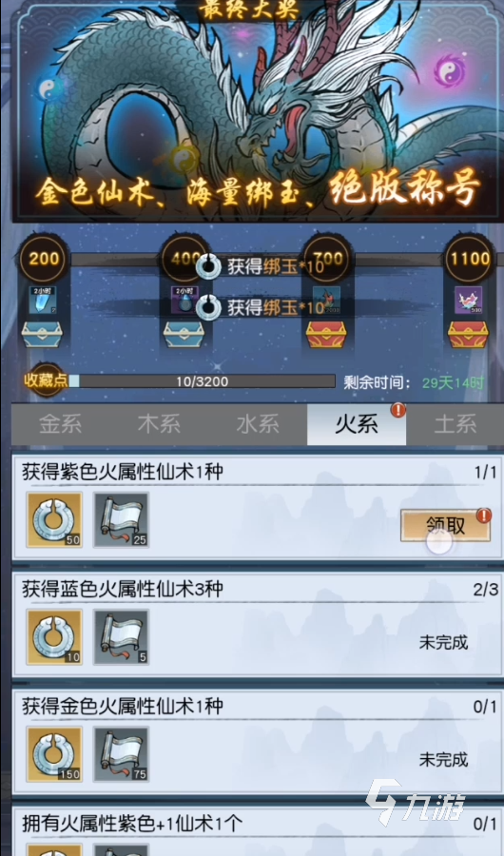The width and height of the screenshot is (504, 856).
Task: Tap the scroll reward showing 75
Action: [x=121, y=754]
